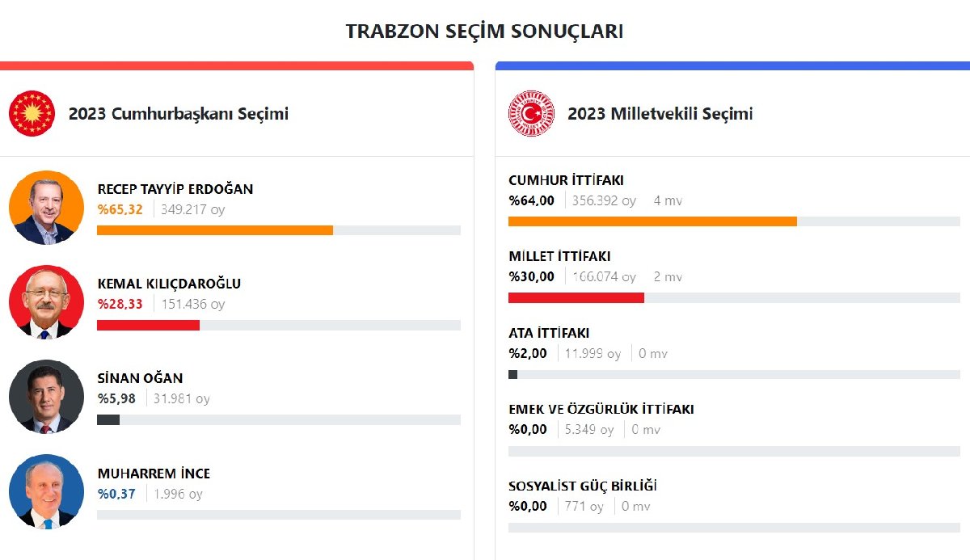The width and height of the screenshot is (970, 560).
Task: Open the 2023 Milletvekili Seçimi heading
Action: pos(660,114)
